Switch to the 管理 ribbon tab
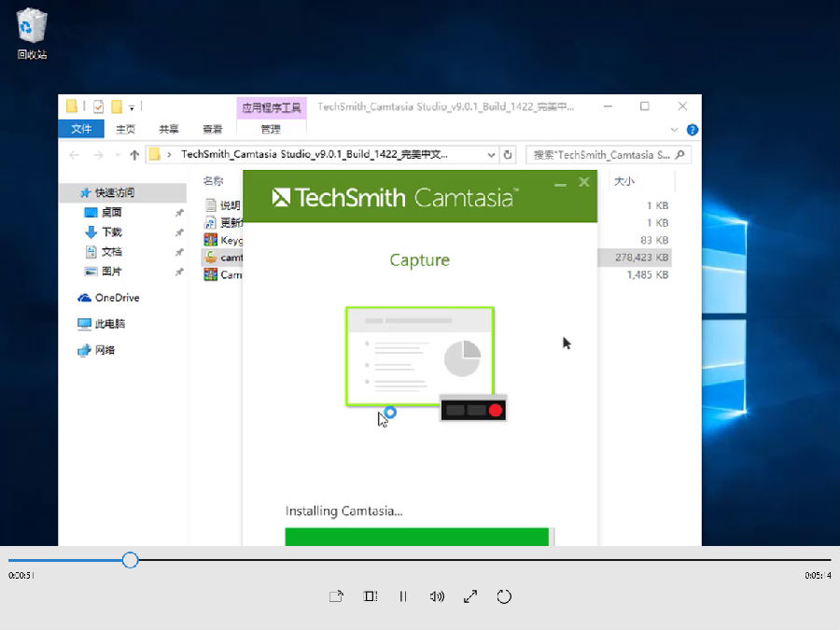Screen dimensions: 840x630 [x=271, y=129]
